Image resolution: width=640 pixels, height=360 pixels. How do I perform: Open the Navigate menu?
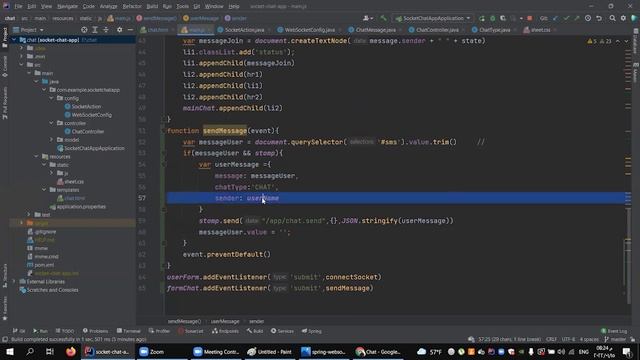click(x=67, y=6)
